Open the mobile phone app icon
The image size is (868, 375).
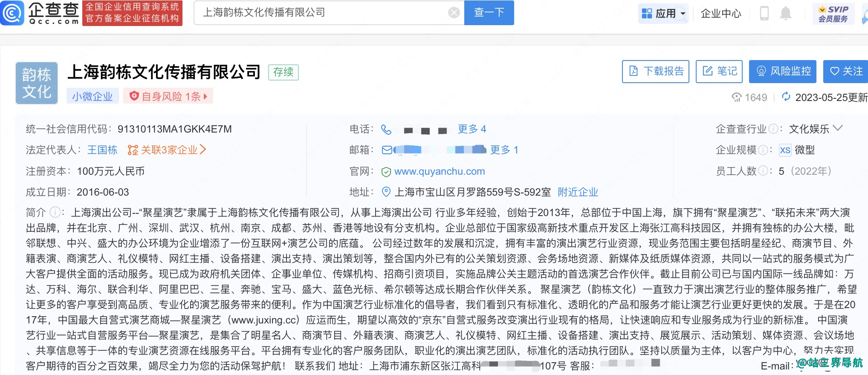point(764,13)
